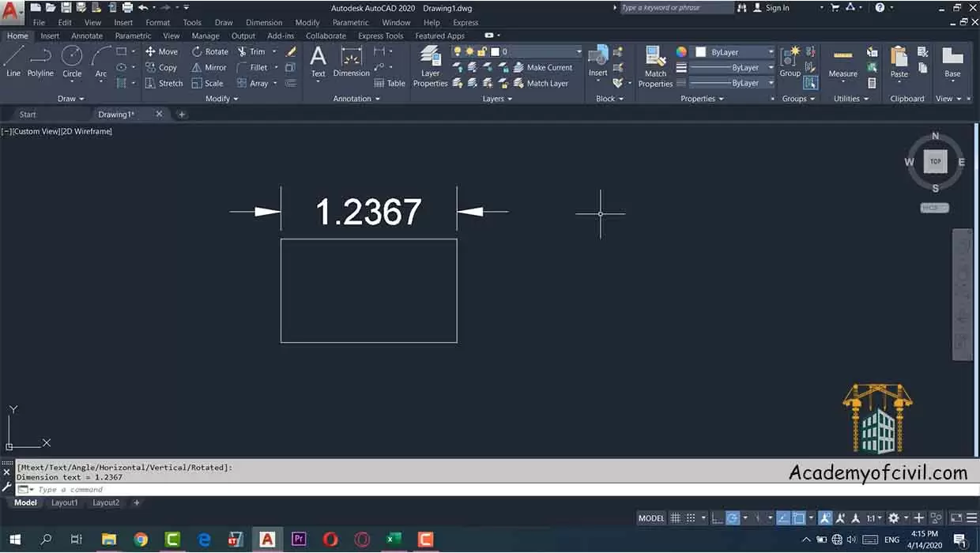Switch to the Annotate ribbon tab
This screenshot has height=553, width=980.
(x=87, y=36)
